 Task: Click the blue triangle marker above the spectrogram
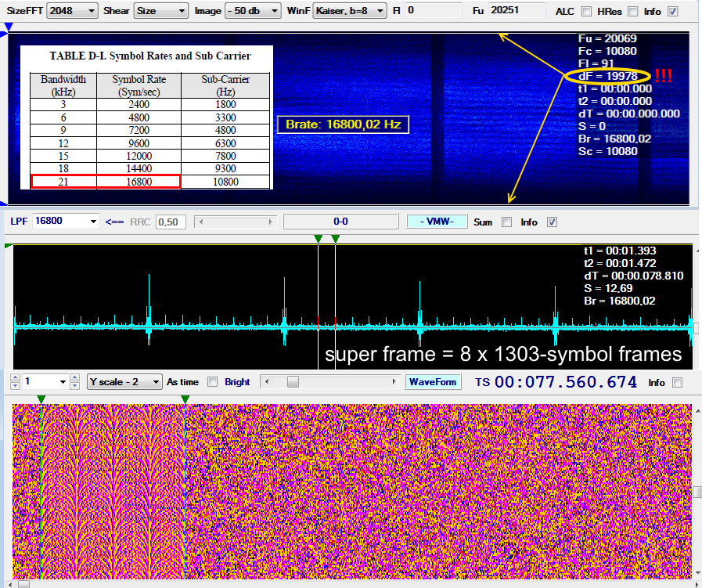(x=8, y=27)
